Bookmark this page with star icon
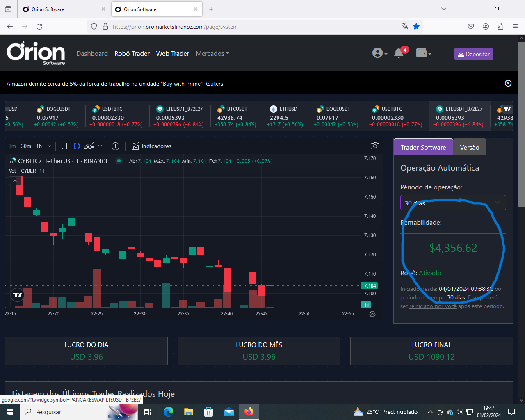The width and height of the screenshot is (525, 420). 416,27
